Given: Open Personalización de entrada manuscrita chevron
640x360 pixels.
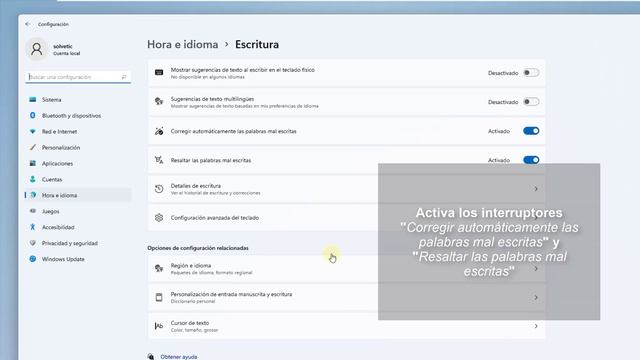Looking at the screenshot, I should pos(536,298).
